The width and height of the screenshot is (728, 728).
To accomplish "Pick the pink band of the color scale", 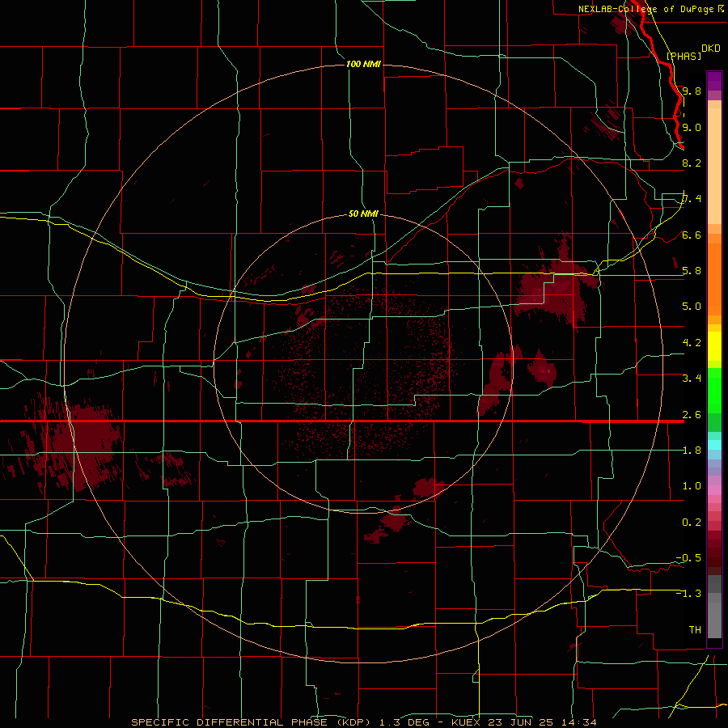I will (x=714, y=490).
